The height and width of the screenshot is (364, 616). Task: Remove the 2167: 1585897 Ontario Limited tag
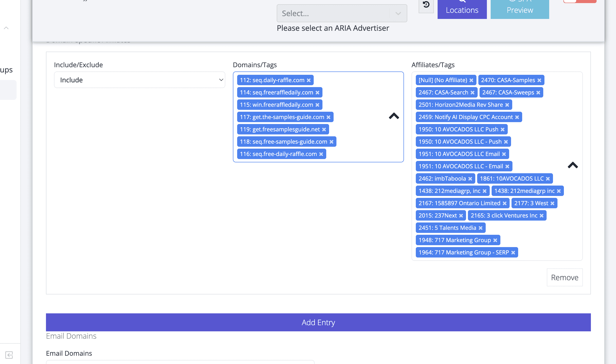coord(505,203)
